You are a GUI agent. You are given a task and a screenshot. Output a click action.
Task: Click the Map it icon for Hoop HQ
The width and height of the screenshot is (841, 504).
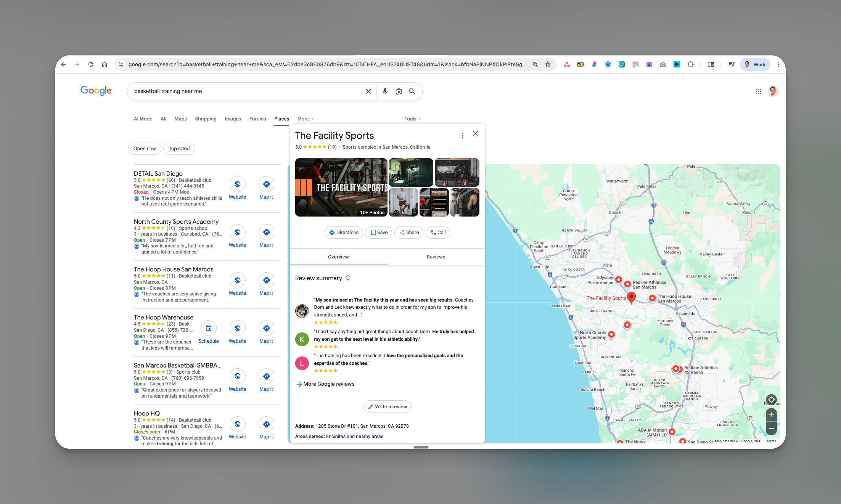click(x=266, y=424)
